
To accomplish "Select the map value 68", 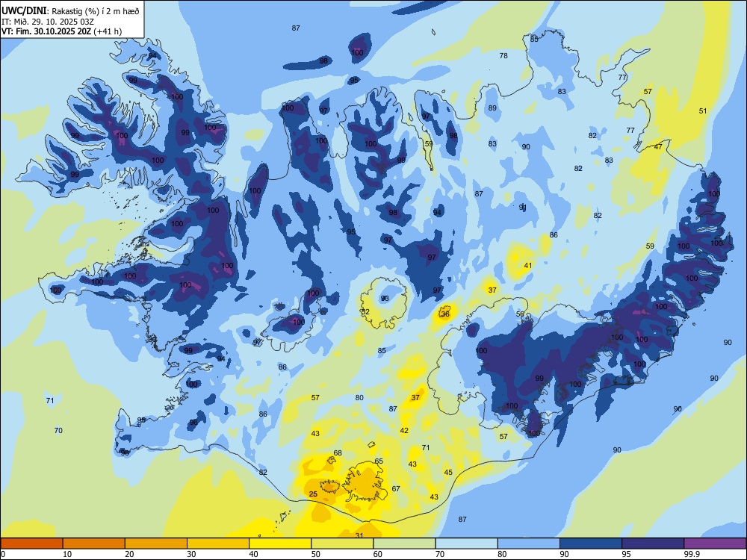I will point(338,453).
